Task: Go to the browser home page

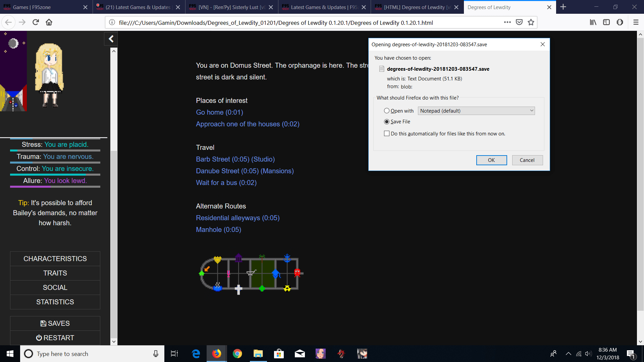Action: click(x=49, y=22)
